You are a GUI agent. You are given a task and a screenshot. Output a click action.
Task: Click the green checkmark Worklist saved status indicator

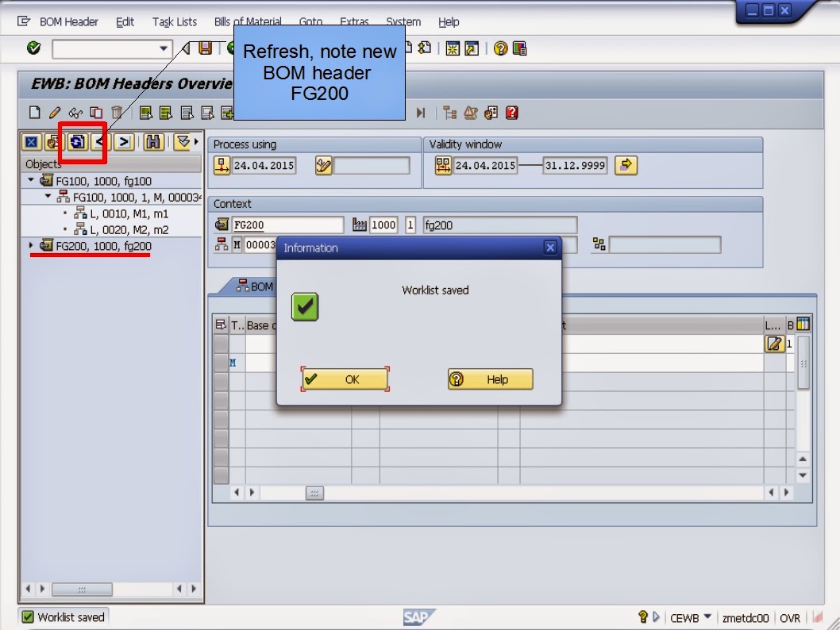click(x=27, y=616)
